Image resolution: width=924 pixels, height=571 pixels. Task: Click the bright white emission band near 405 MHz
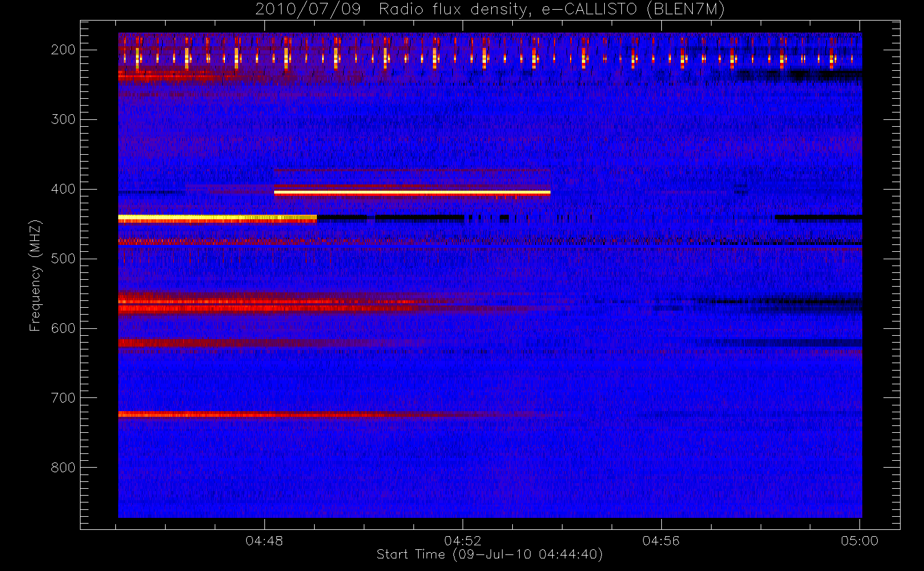pyautogui.click(x=412, y=193)
